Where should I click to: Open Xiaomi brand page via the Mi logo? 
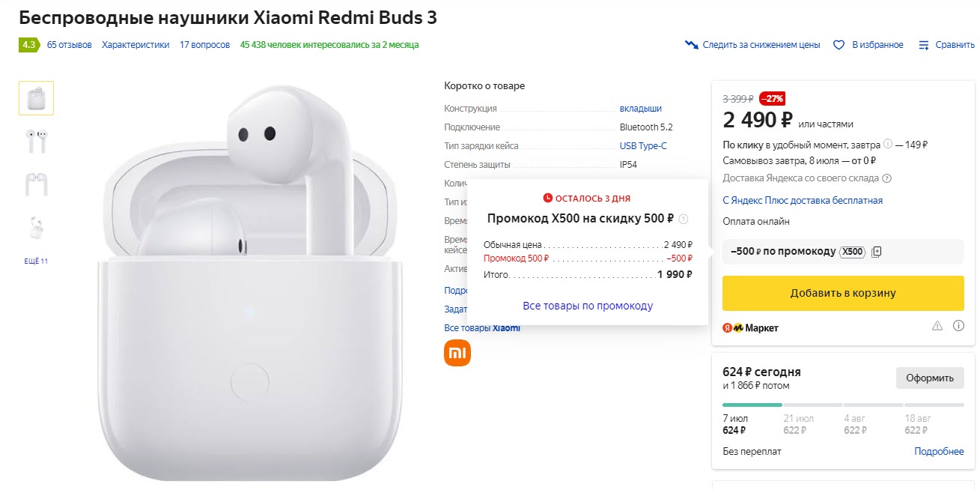[x=456, y=351]
